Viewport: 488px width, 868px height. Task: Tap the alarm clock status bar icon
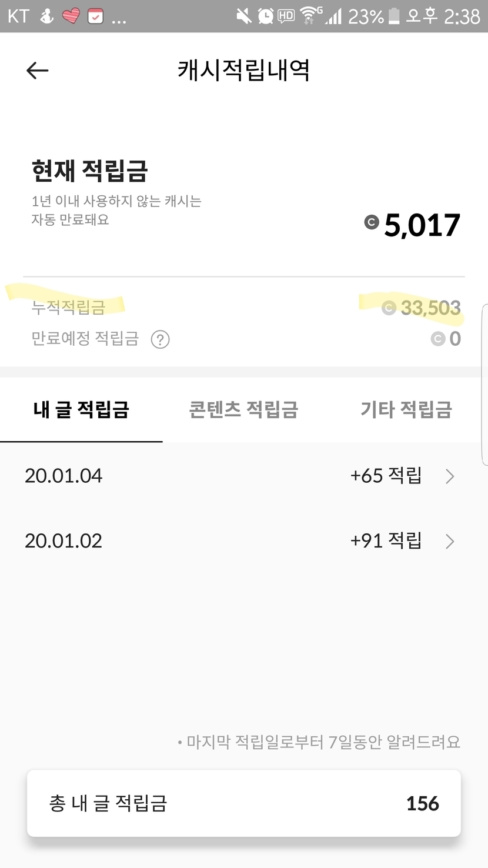pyautogui.click(x=265, y=16)
